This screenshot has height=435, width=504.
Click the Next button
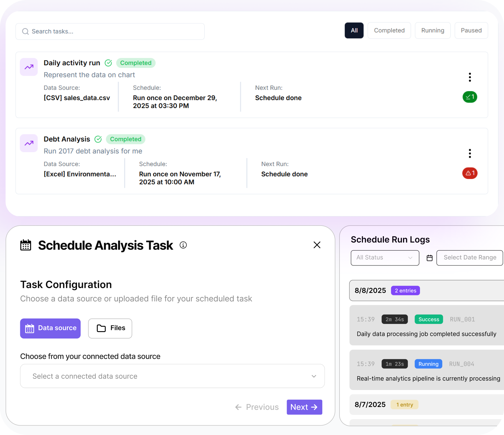[x=304, y=407]
